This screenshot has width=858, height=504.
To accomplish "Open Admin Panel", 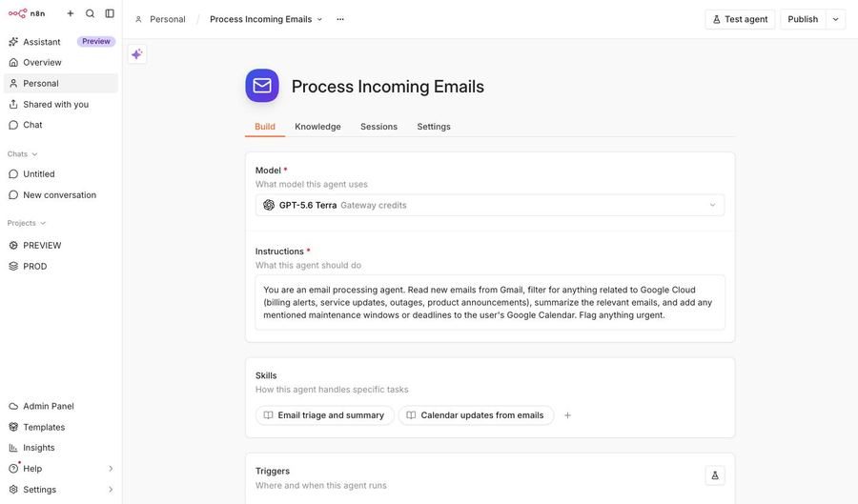I will 61,406.
